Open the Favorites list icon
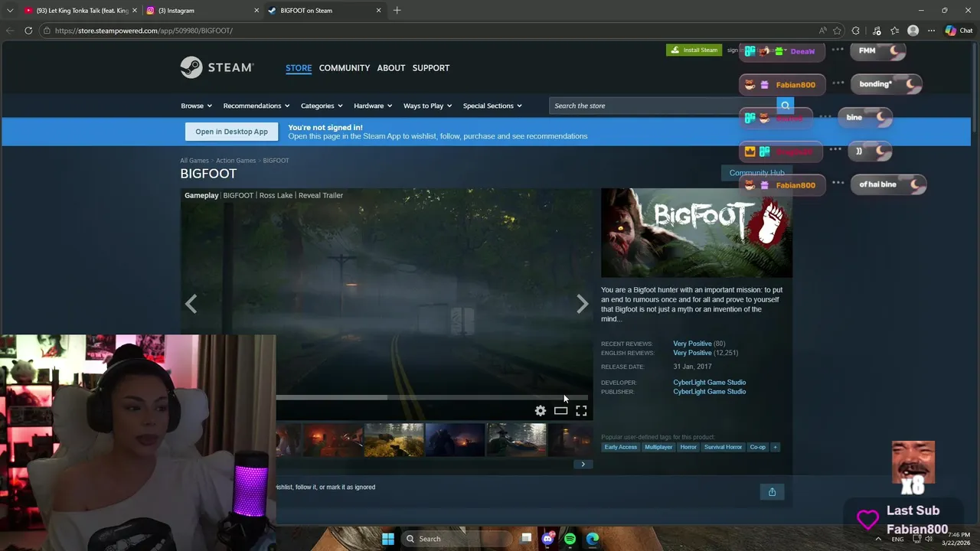 coord(894,31)
